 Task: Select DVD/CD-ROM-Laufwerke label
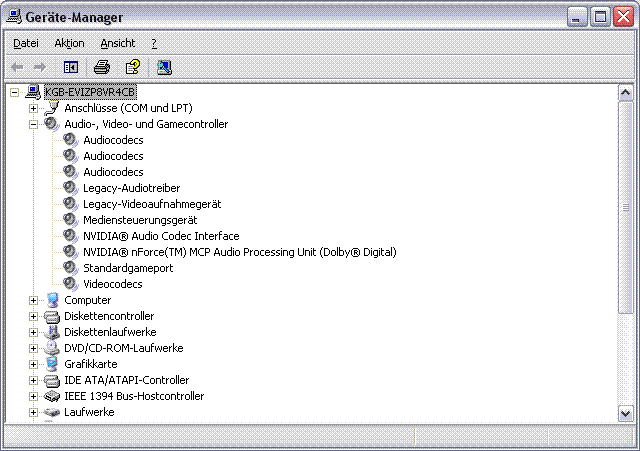point(124,348)
